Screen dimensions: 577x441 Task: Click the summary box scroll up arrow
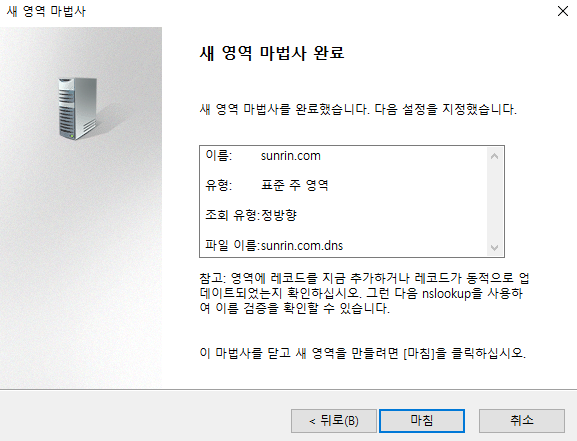tap(495, 156)
